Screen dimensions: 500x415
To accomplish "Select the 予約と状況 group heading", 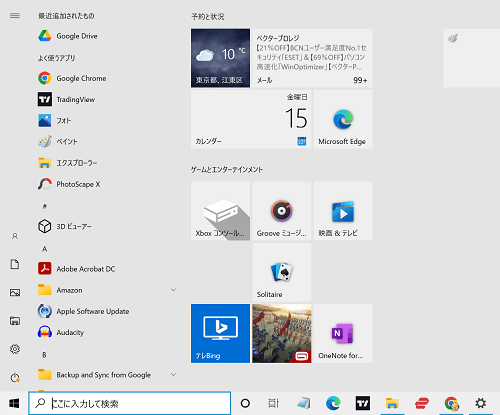I will 208,17.
